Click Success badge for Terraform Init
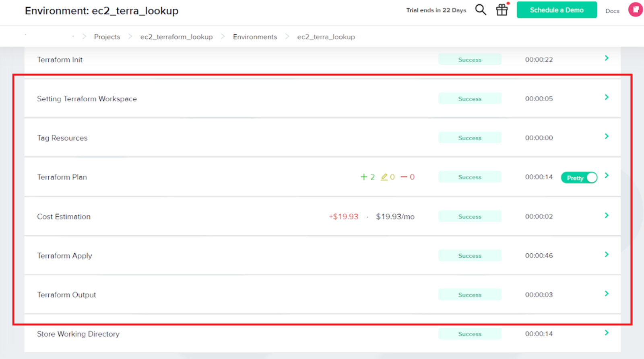The image size is (644, 359). tap(470, 59)
